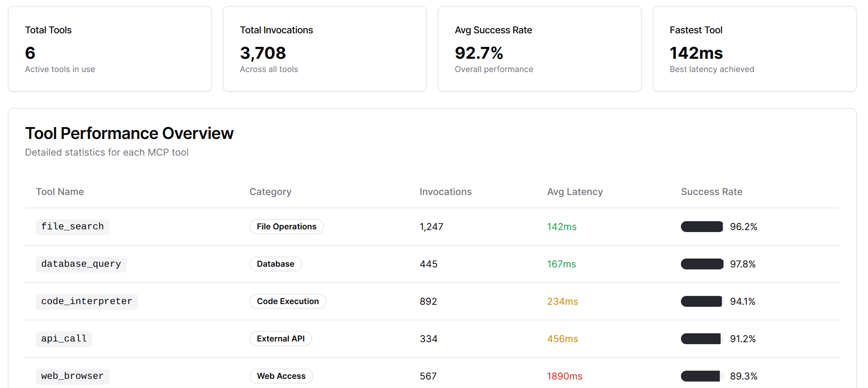Image resolution: width=868 pixels, height=388 pixels.
Task: Open the Total Invocations summary card
Action: [324, 49]
